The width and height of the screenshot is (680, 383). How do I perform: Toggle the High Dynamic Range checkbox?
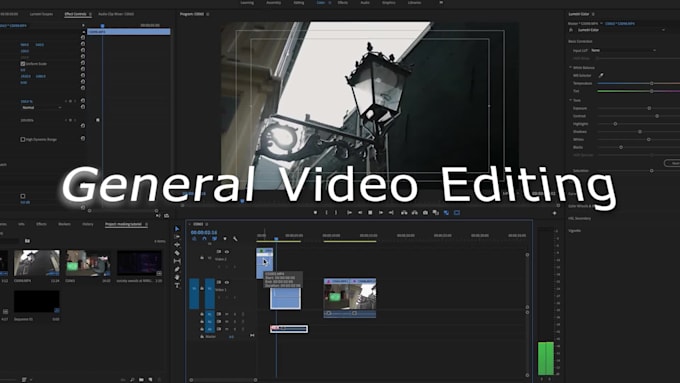[23, 140]
